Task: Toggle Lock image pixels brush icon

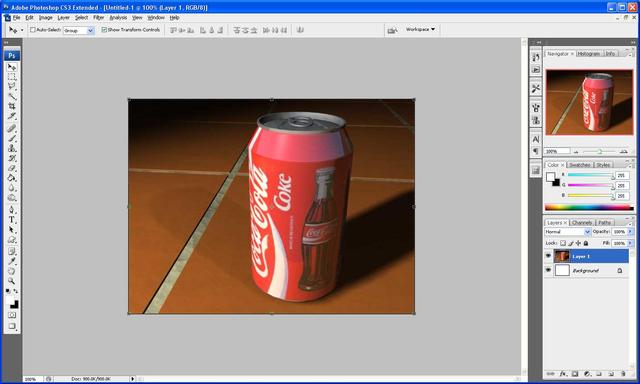Action: coord(571,243)
